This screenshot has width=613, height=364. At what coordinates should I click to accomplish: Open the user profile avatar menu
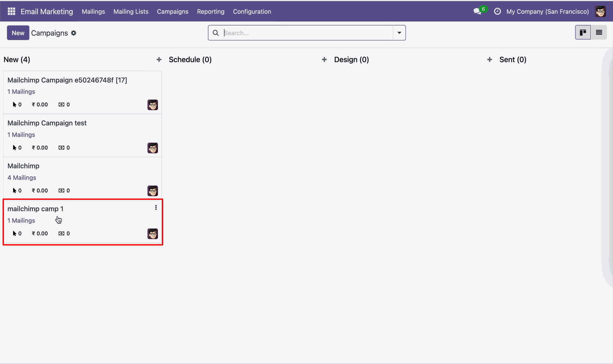[601, 11]
